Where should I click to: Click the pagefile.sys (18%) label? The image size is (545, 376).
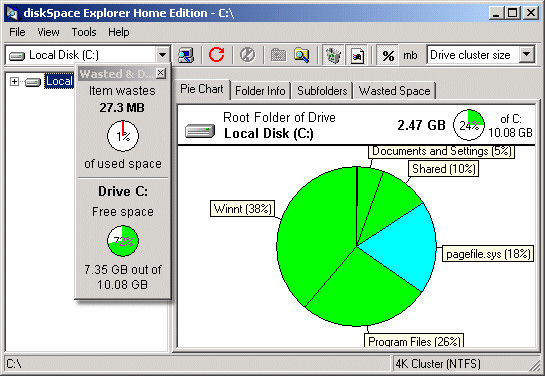[488, 254]
